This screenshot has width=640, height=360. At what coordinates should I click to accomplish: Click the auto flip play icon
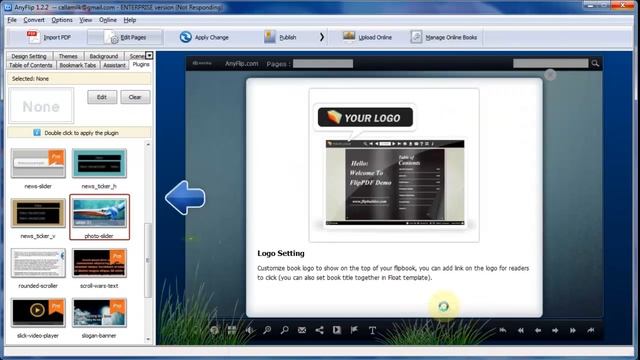[337, 330]
